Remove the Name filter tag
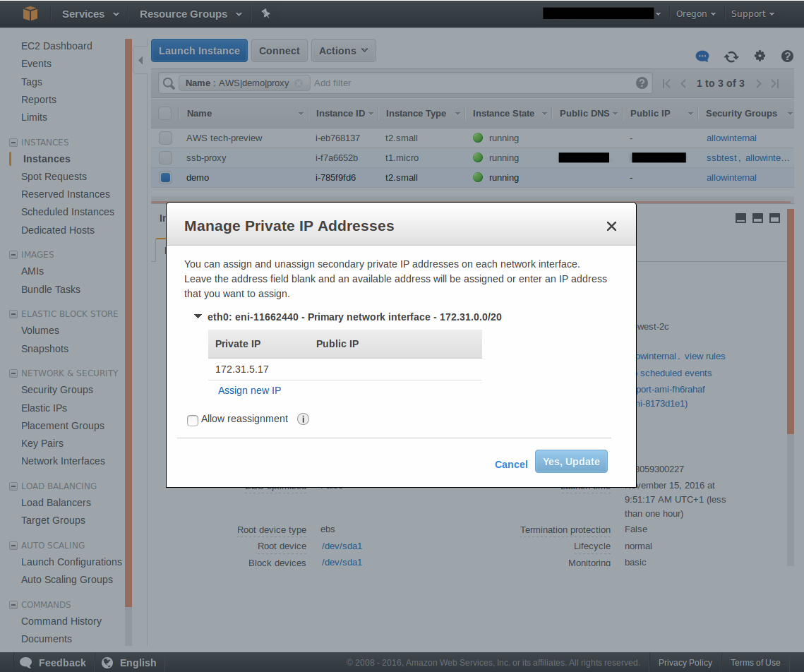Image resolution: width=804 pixels, height=672 pixels. [x=298, y=83]
